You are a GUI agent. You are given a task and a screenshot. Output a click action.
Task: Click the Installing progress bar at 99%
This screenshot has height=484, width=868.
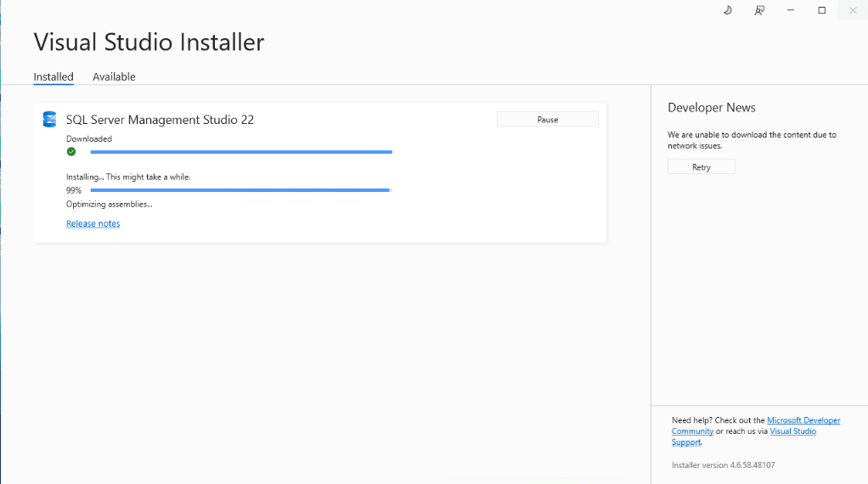point(241,189)
